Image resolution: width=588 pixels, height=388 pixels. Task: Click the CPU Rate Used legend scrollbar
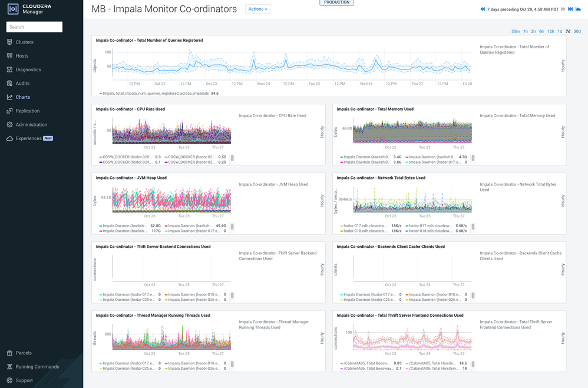click(x=232, y=158)
